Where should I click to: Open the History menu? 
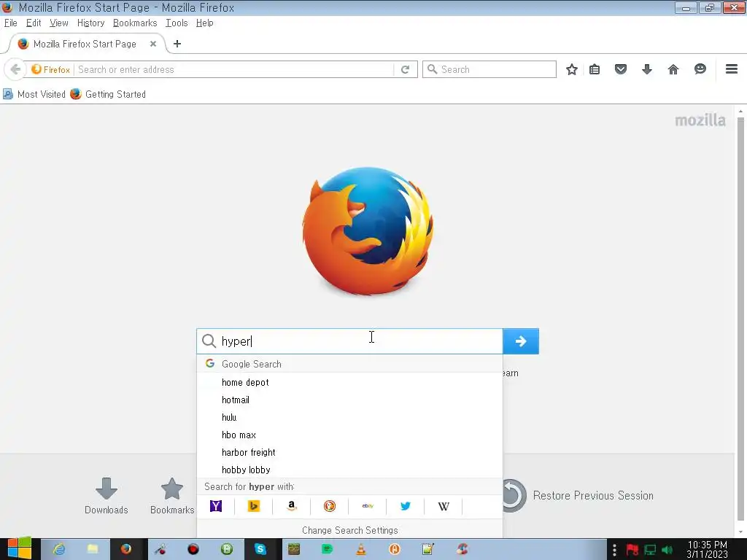[x=90, y=23]
